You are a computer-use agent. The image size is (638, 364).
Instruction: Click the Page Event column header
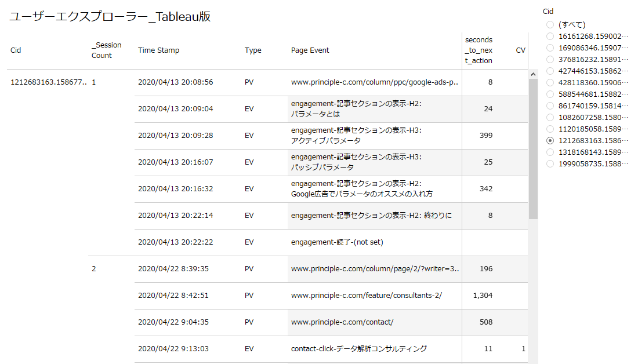pos(310,50)
